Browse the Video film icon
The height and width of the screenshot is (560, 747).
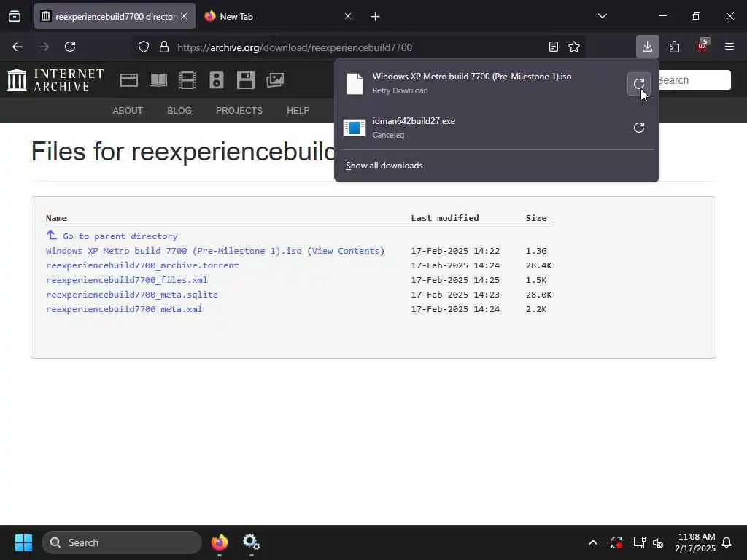pyautogui.click(x=187, y=80)
